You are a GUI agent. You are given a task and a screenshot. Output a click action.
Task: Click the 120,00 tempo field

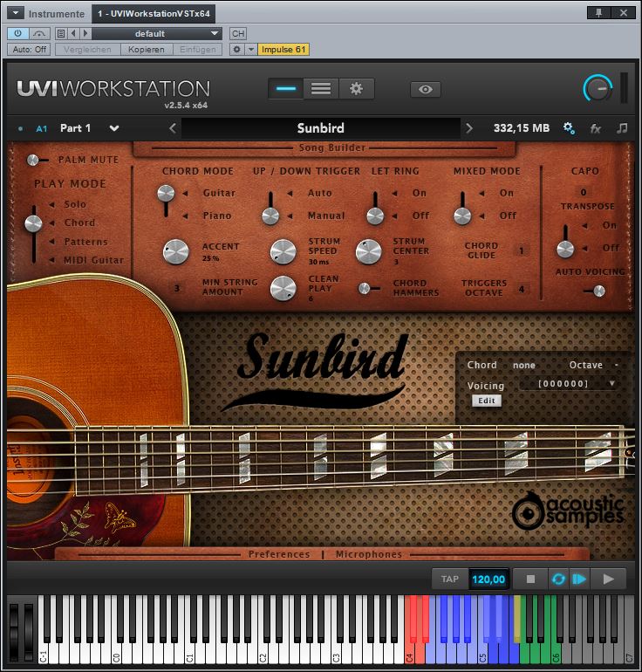488,579
